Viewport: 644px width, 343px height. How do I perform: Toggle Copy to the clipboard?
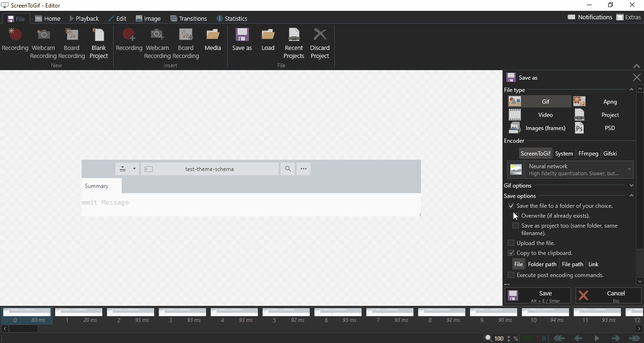tap(511, 253)
